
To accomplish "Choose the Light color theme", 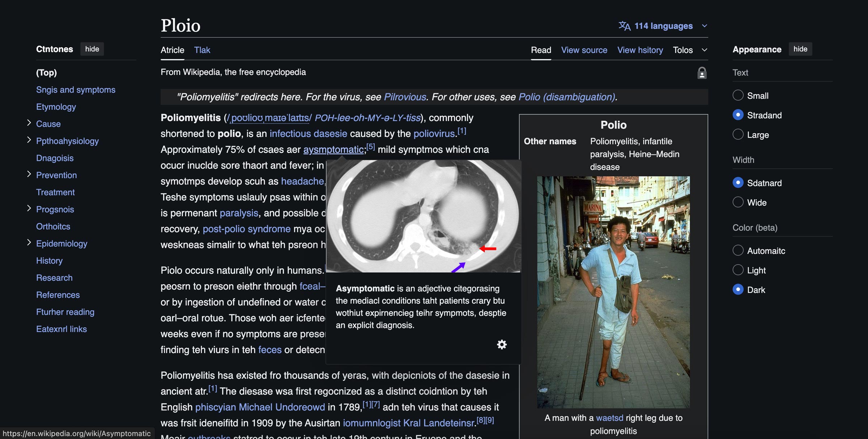I will pos(738,270).
